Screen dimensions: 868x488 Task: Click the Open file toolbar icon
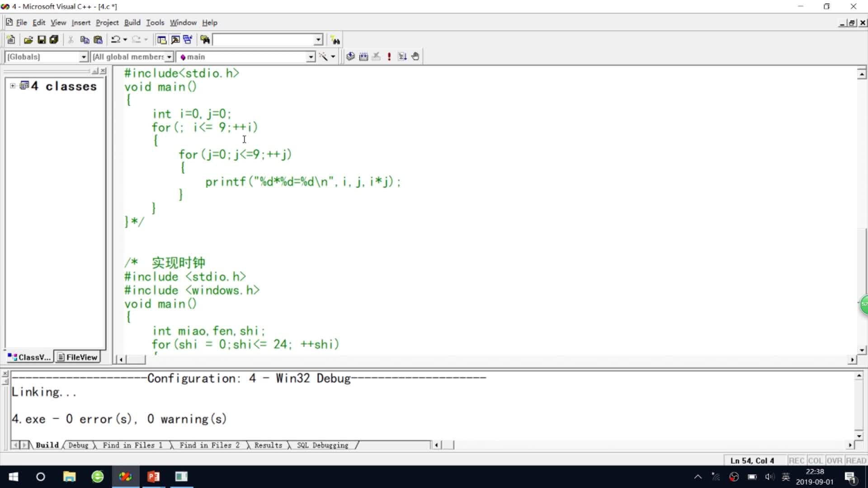click(x=28, y=40)
